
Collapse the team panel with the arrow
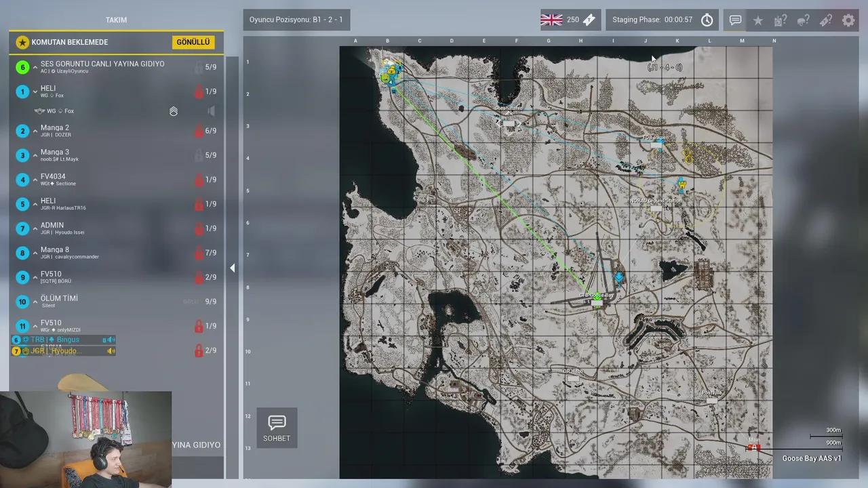[232, 268]
